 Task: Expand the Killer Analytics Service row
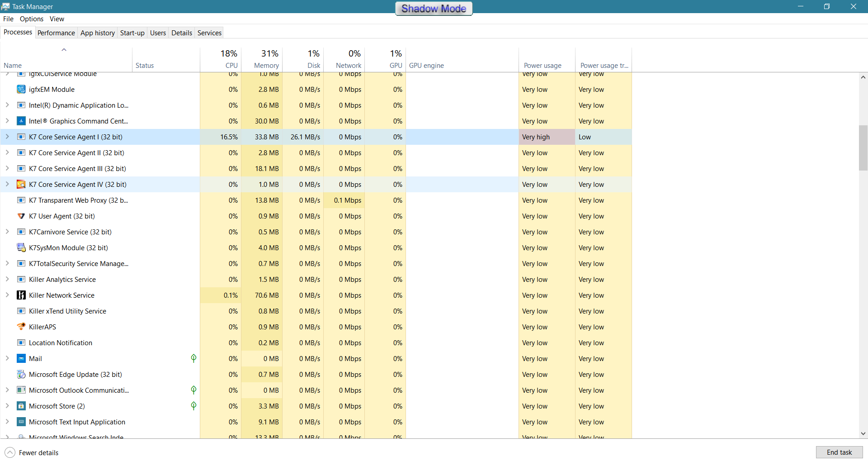click(7, 280)
